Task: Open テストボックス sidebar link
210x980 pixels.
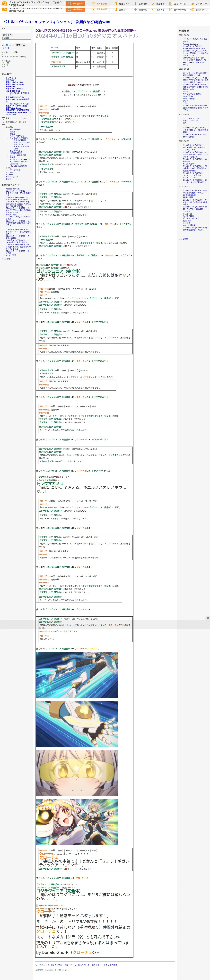Action: coord(12,177)
